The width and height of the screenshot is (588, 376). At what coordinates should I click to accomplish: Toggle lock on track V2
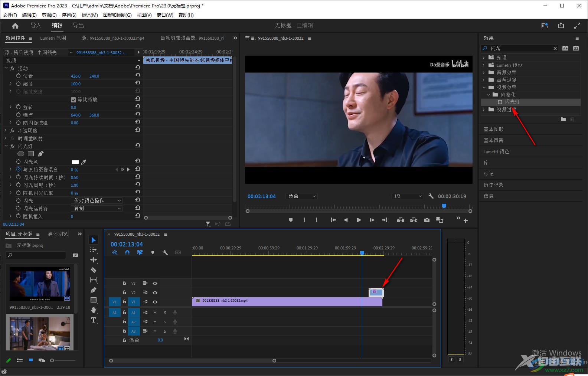(x=124, y=292)
